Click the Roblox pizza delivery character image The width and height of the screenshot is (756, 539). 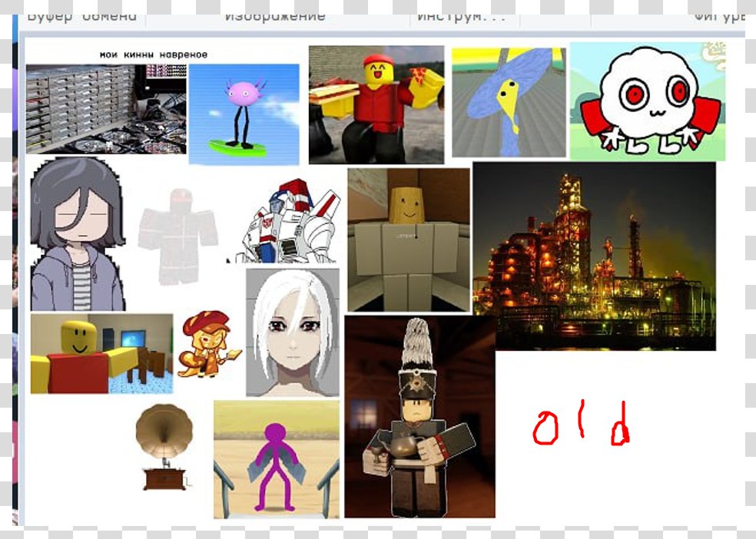(x=376, y=104)
